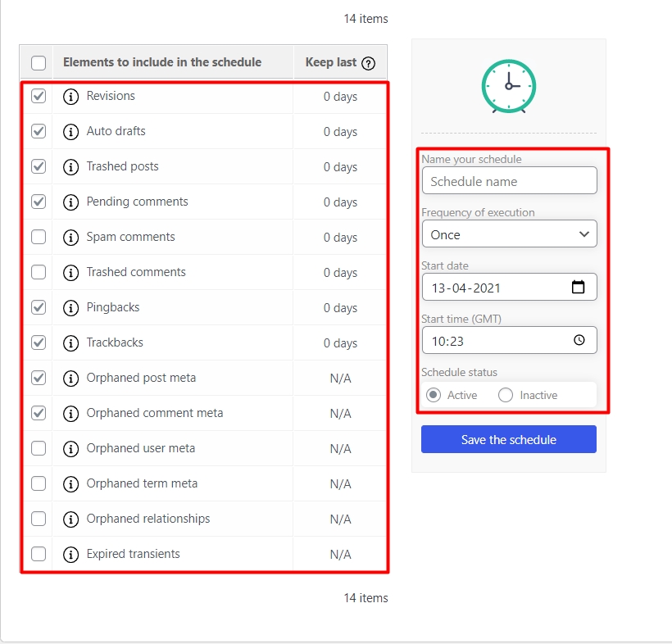Show info for Trashed comments
The width and height of the screenshot is (672, 644).
click(70, 273)
